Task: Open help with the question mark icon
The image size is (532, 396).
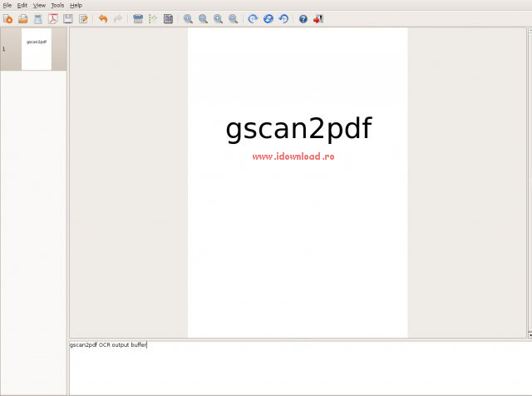Action: (303, 19)
